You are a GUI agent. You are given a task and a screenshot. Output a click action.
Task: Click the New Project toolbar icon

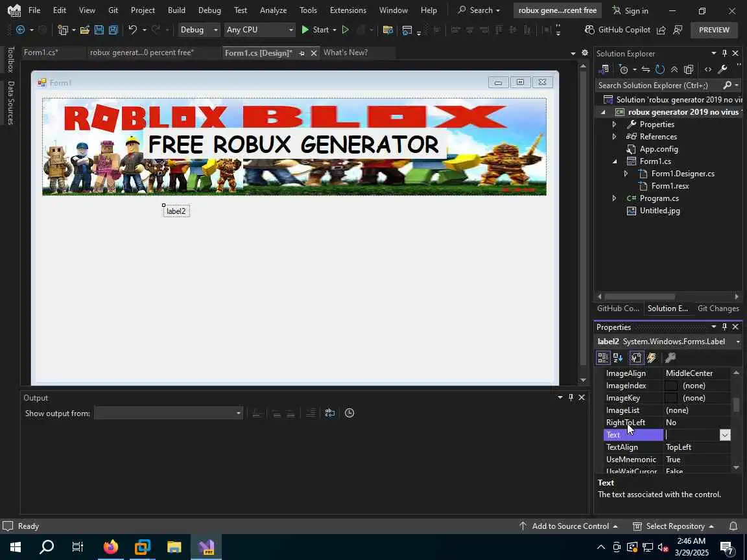point(63,30)
